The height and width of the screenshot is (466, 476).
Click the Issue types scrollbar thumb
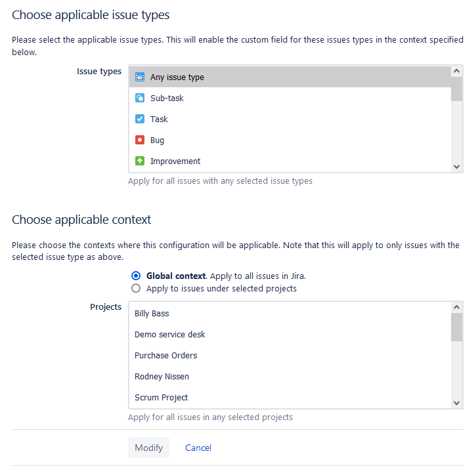[x=457, y=88]
